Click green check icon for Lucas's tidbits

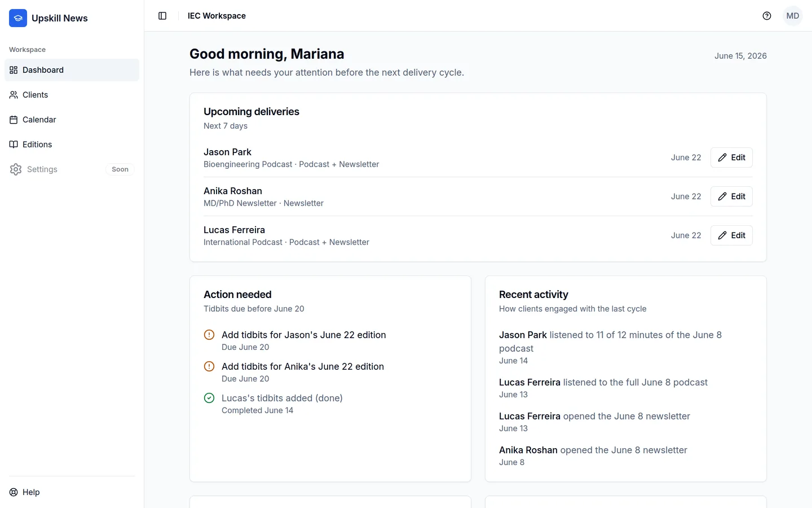tap(209, 398)
